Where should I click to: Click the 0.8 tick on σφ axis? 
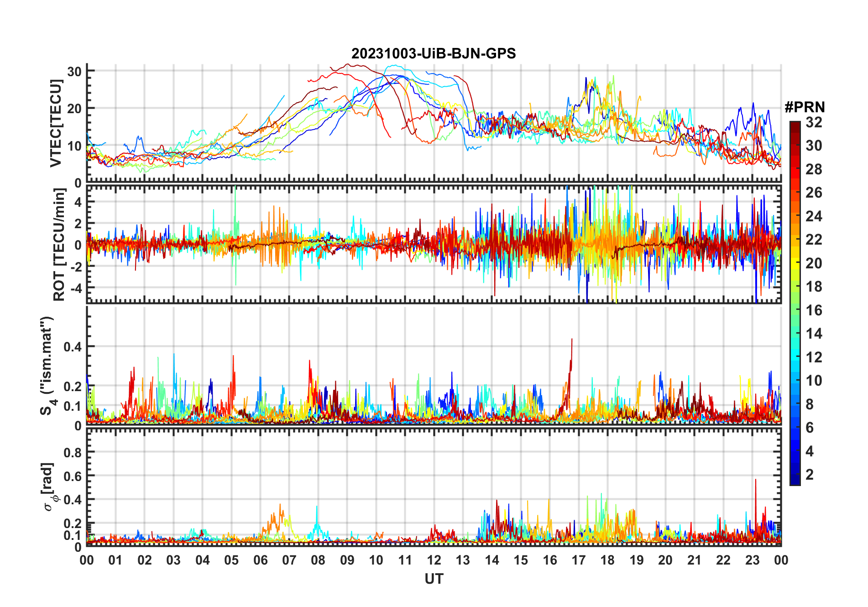(73, 452)
